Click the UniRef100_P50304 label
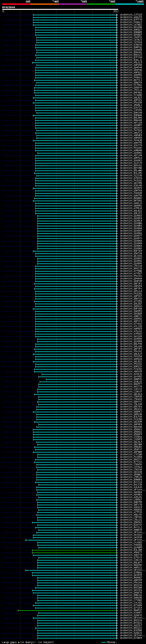Screen dimensions: 146x644 pyautogui.click(x=131, y=583)
